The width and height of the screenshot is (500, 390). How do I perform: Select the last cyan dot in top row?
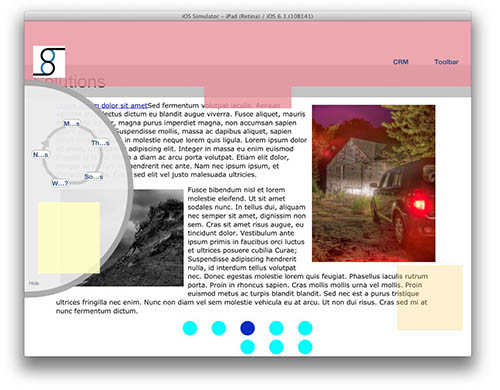(305, 328)
